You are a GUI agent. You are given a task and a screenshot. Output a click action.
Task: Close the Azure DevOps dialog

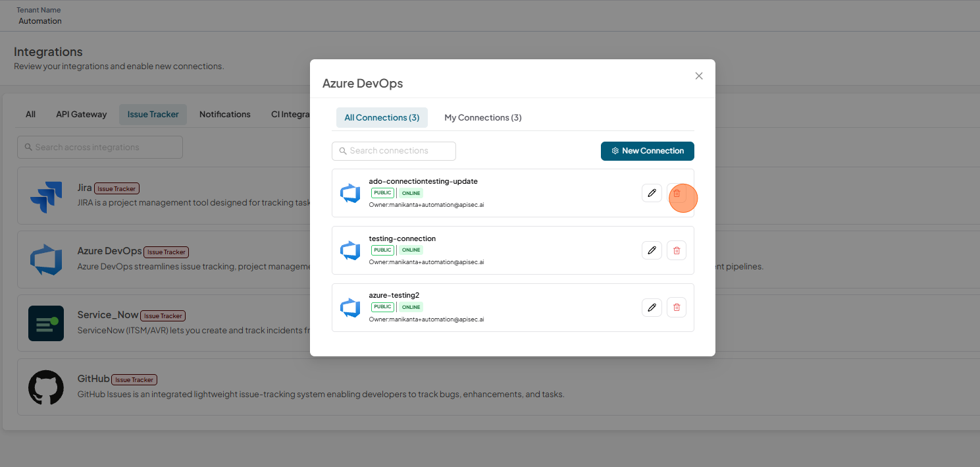tap(699, 76)
